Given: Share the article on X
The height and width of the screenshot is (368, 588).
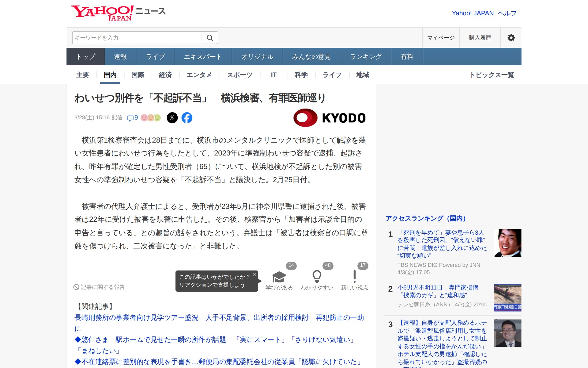Looking at the screenshot, I should click(x=172, y=118).
